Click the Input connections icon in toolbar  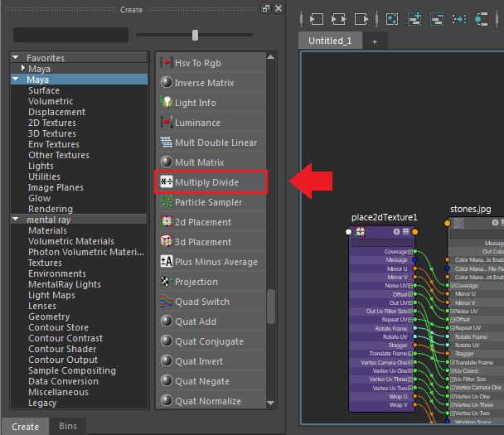315,17
